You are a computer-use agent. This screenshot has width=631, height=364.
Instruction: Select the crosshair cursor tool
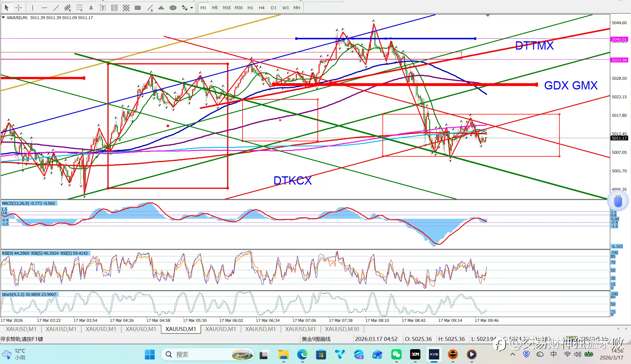(x=19, y=8)
